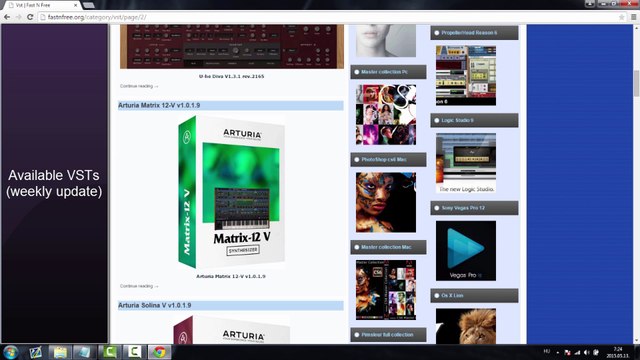Click the network signal icon in the tray
This screenshot has width=640, height=360.
point(577,352)
